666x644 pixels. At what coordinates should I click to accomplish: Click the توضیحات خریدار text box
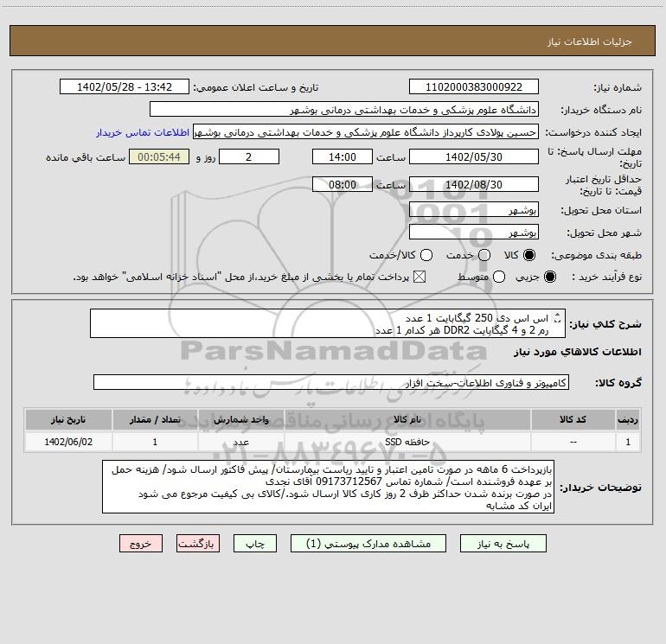[328, 487]
